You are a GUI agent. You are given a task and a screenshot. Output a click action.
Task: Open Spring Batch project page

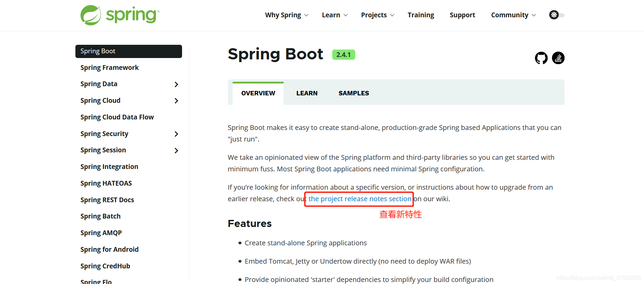click(101, 216)
